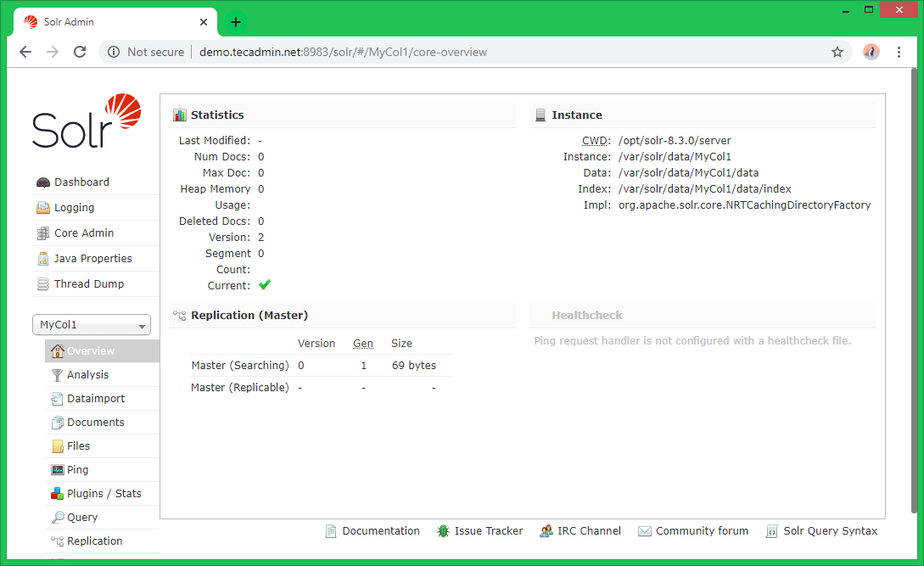Screen dimensions: 924x566
Task: Open the Documents page
Action: [x=96, y=422]
